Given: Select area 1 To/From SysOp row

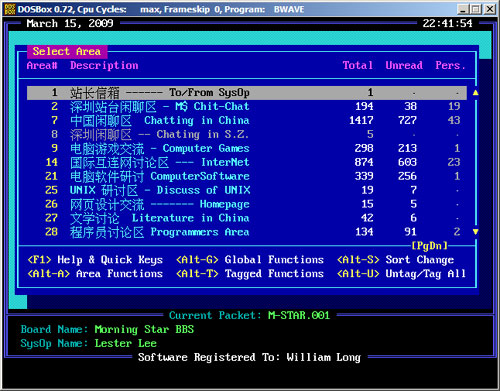Looking at the screenshot, I should coord(247,93).
